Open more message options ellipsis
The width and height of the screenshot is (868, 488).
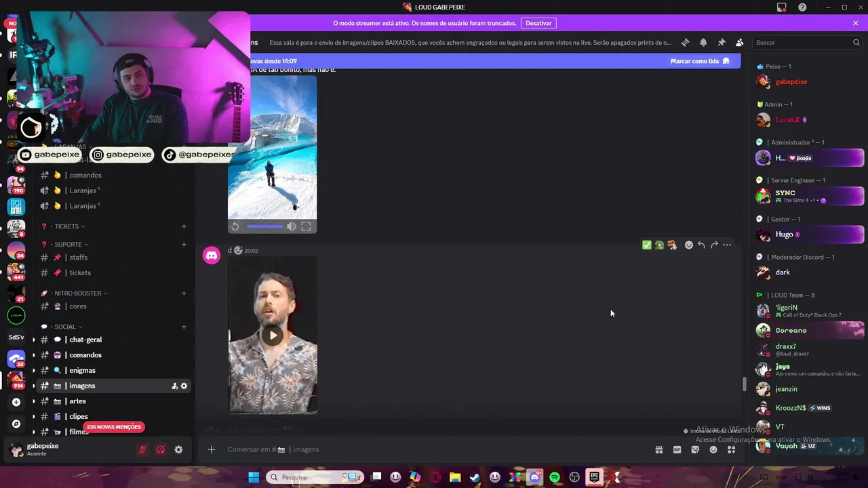[727, 245]
